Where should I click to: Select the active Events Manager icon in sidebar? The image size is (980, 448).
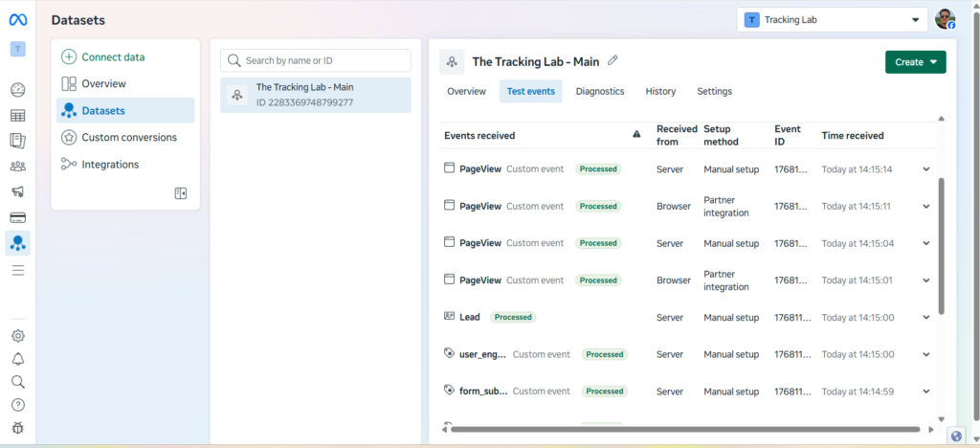pyautogui.click(x=17, y=243)
